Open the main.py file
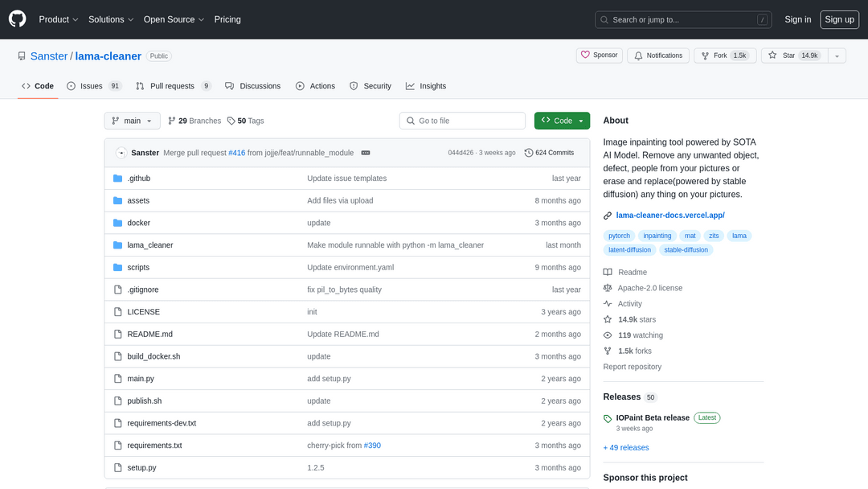The height and width of the screenshot is (489, 868). coord(141,379)
